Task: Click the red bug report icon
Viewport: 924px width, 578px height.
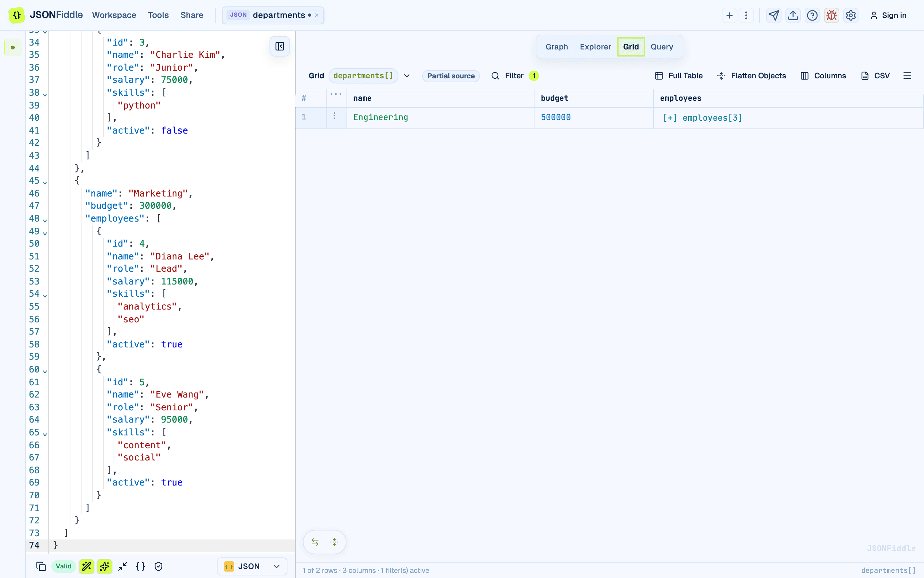Action: [x=831, y=15]
